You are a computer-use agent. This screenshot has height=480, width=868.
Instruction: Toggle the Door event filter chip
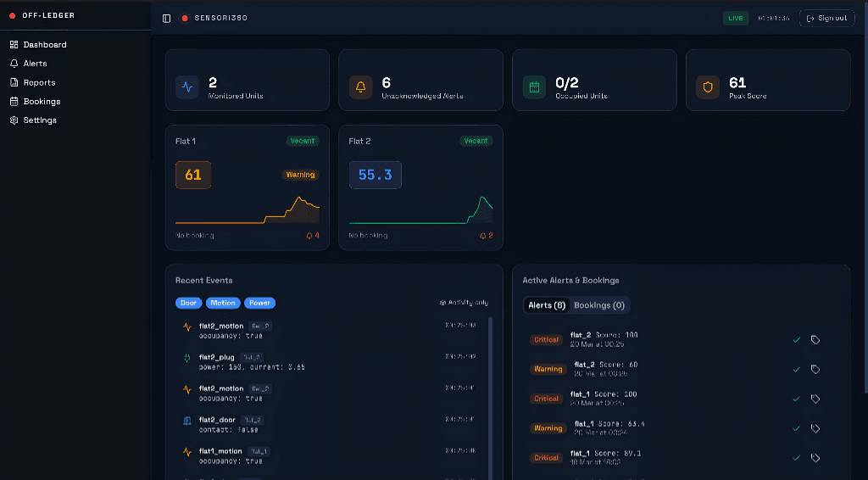click(189, 303)
